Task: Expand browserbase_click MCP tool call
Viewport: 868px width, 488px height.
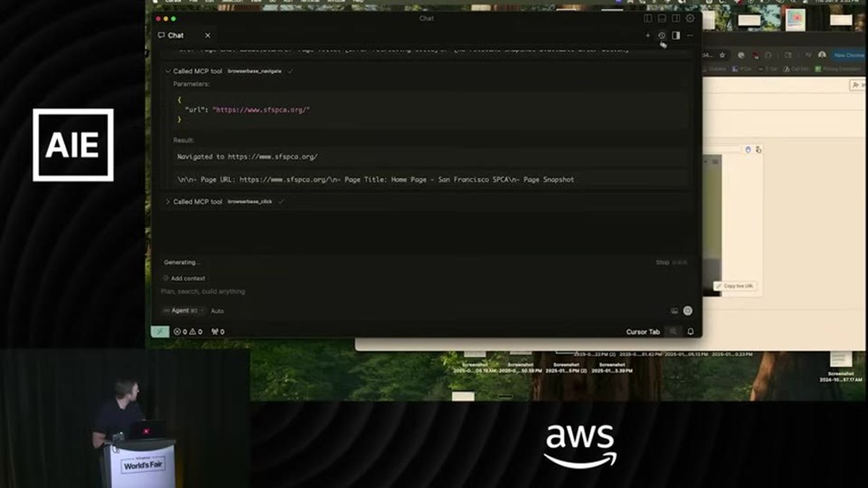Action: [x=168, y=202]
